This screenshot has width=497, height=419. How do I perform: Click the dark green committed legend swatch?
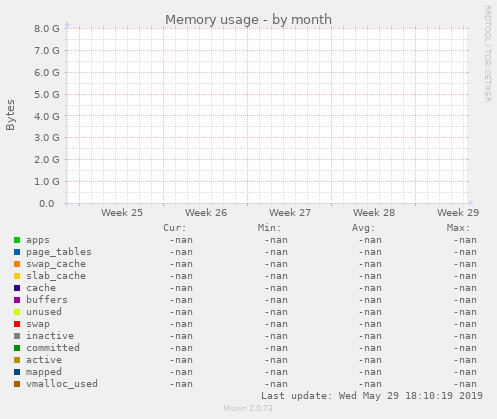(17, 348)
